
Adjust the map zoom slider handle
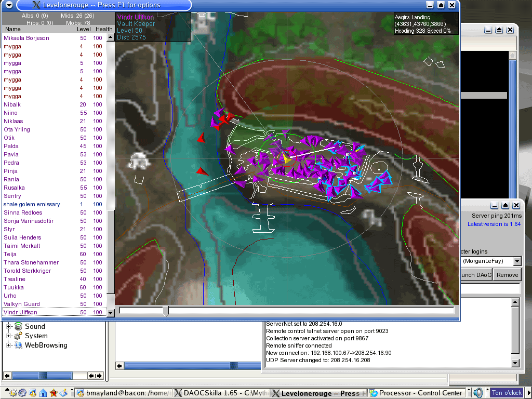166,311
